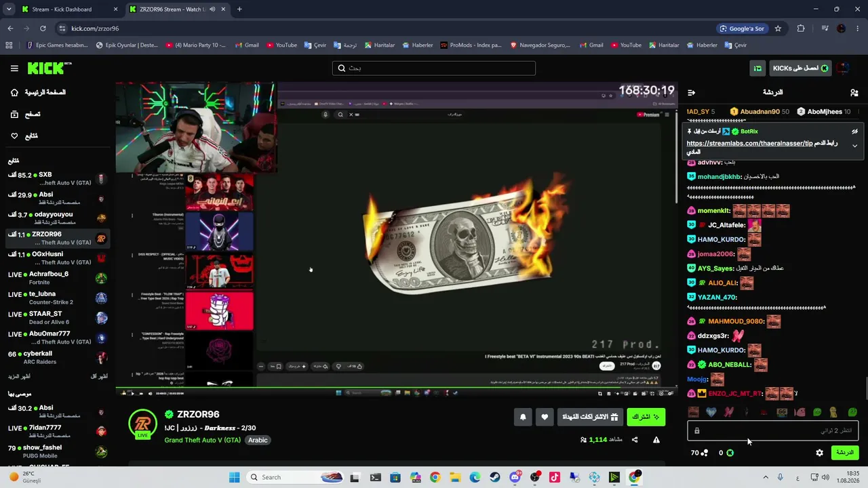Click Google'a Sor lens button
This screenshot has width=868, height=488.
[x=743, y=28]
